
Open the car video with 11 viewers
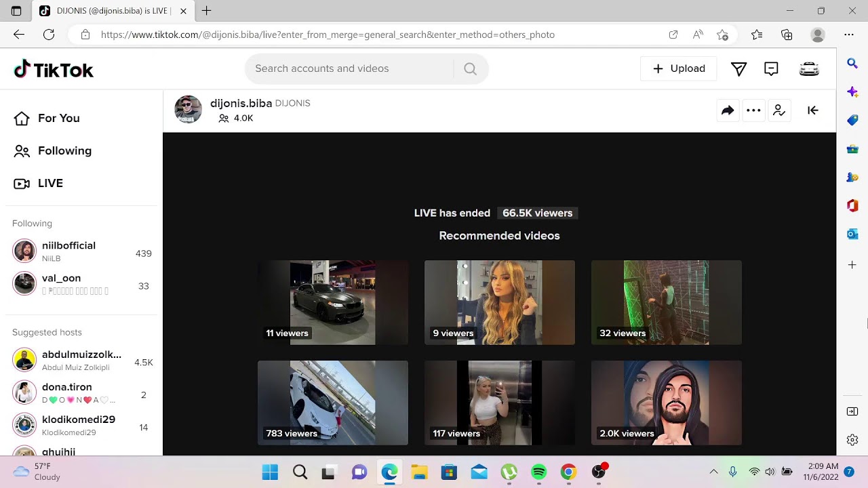pos(333,302)
